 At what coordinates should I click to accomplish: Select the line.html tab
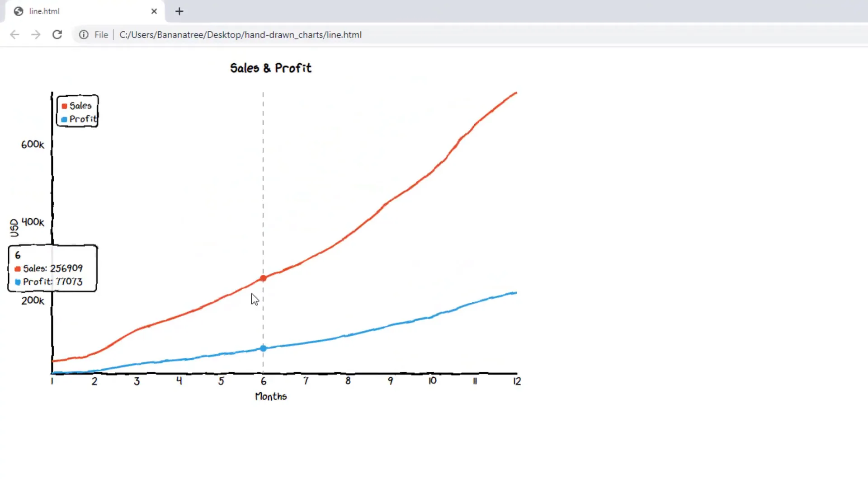[x=81, y=11]
